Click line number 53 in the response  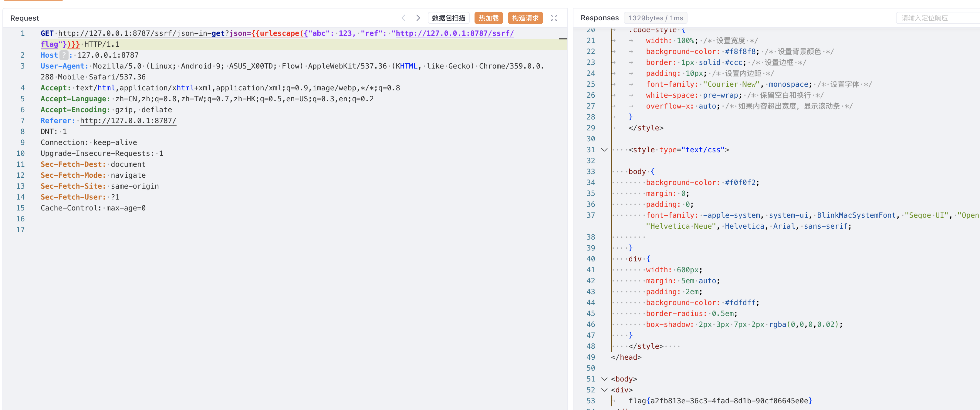pyautogui.click(x=590, y=401)
